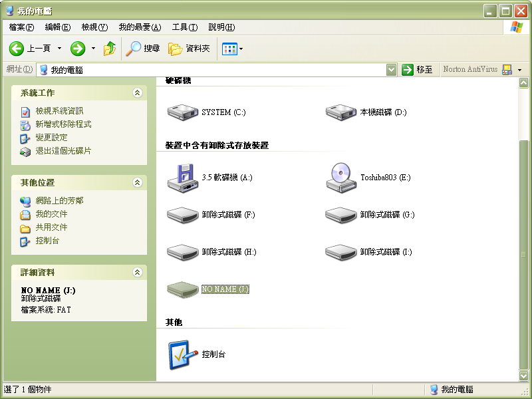Select the 卸除式磁碟 (G:) drive icon
The image size is (532, 399).
[341, 215]
